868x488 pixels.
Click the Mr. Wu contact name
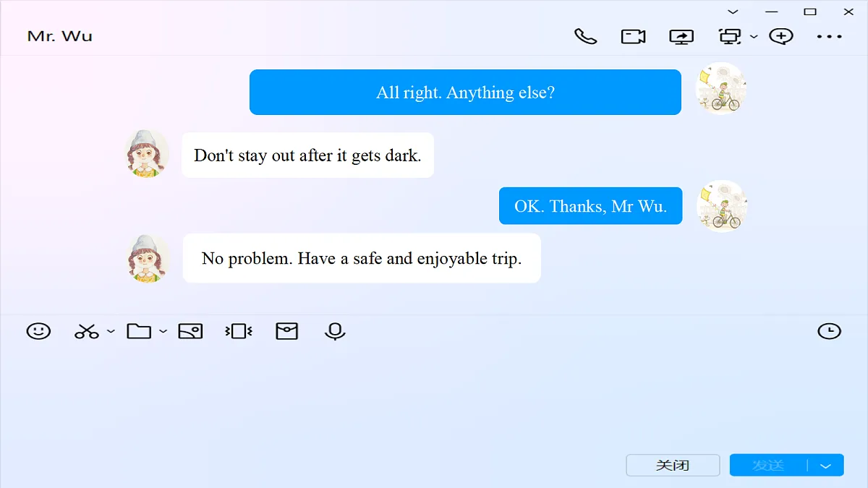60,36
